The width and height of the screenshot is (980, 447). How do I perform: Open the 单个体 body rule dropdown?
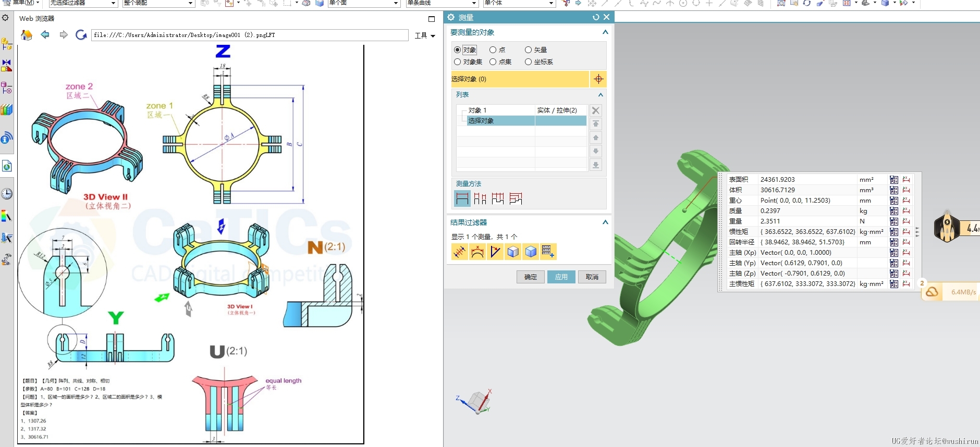(519, 3)
